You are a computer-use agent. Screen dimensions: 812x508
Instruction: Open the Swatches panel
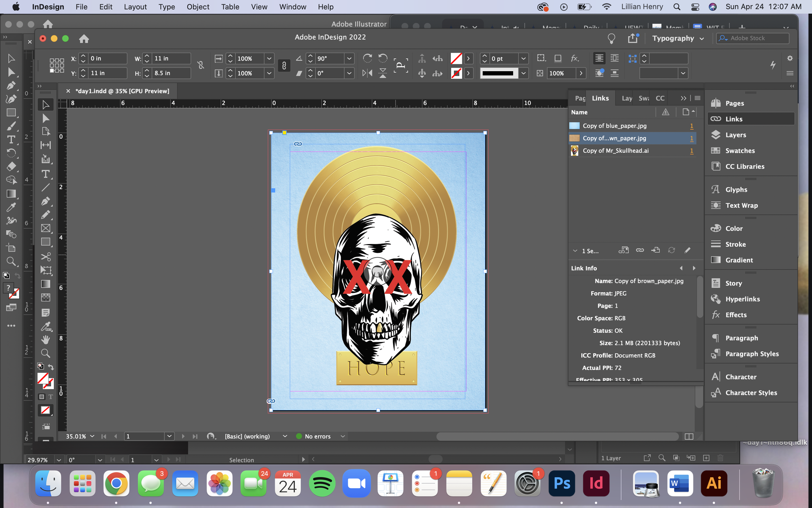click(x=740, y=150)
